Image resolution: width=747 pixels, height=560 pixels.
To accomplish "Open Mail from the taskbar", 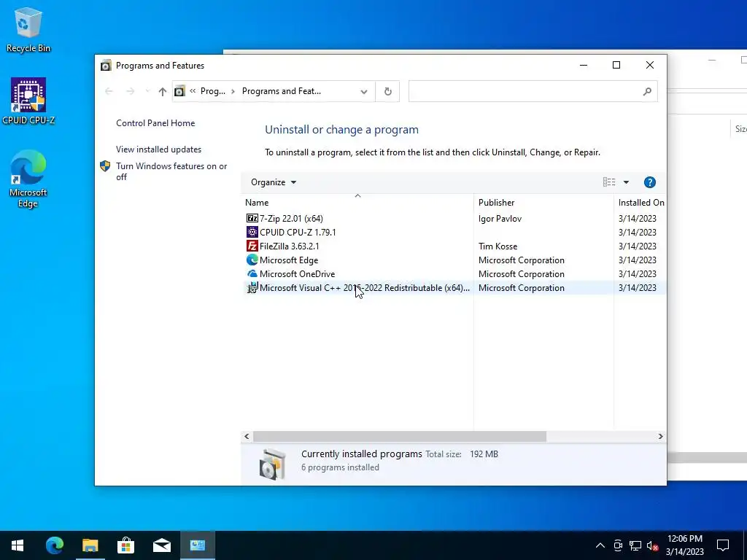I will pos(162,545).
